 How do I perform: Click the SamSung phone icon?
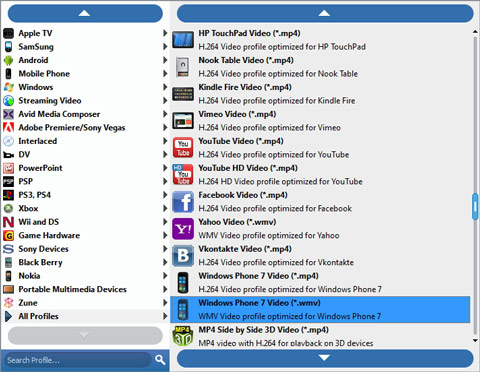(8, 47)
